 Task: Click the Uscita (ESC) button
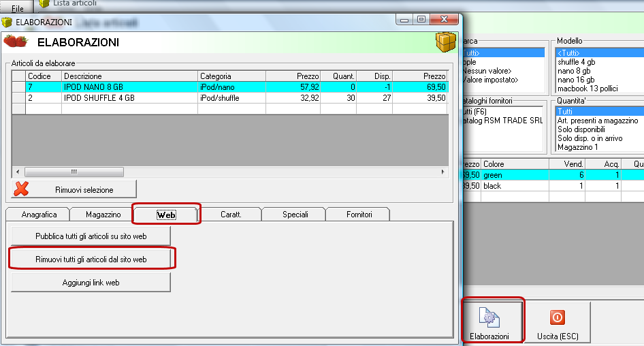[x=558, y=323]
